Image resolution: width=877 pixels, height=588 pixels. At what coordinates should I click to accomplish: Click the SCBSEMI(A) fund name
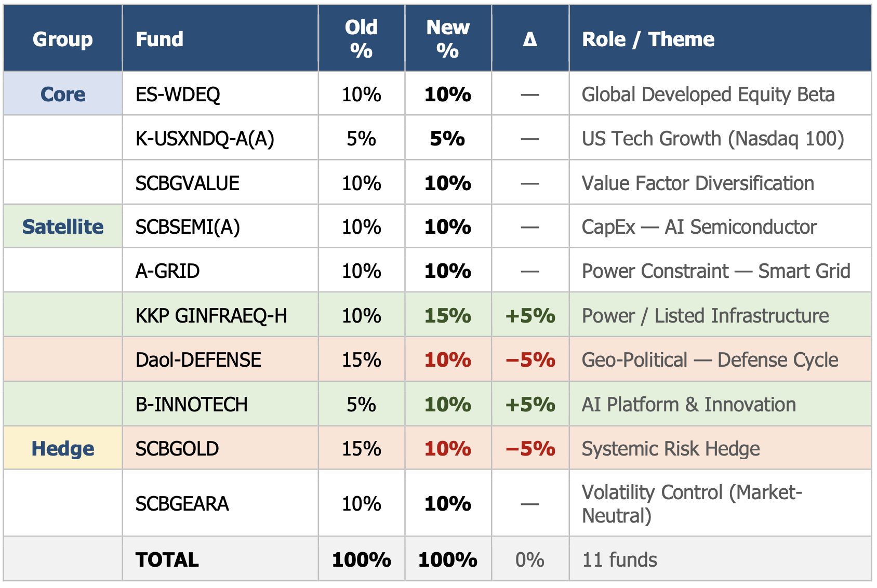coord(188,227)
